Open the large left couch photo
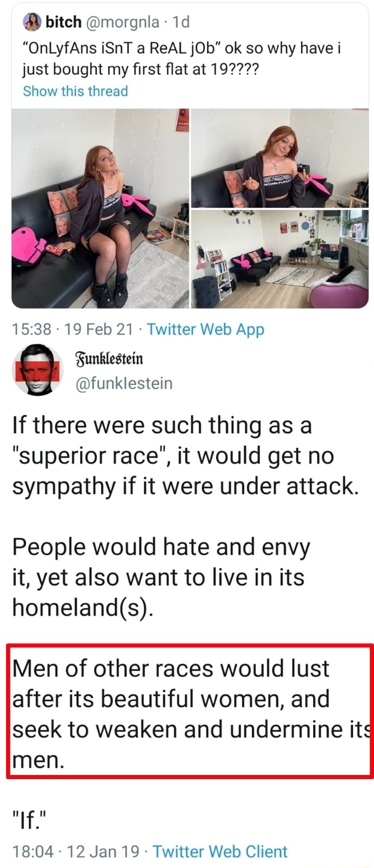 point(101,208)
